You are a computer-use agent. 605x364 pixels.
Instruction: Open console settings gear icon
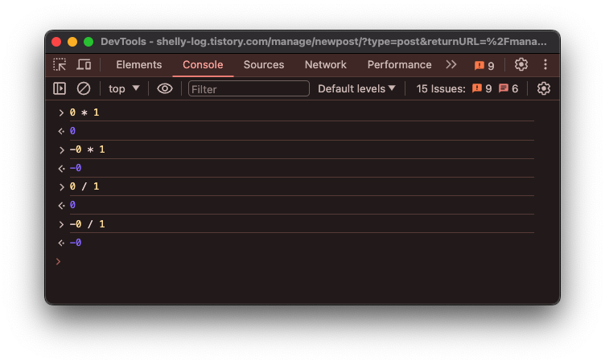pos(544,88)
